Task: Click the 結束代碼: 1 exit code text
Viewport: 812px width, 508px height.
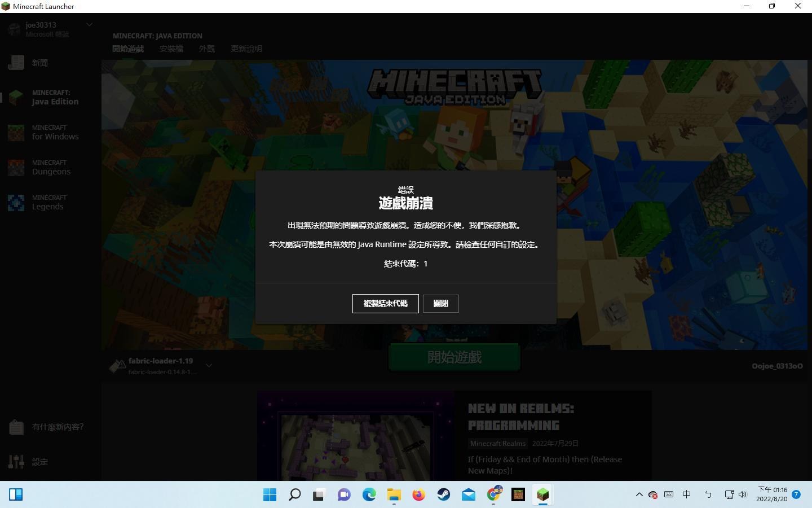Action: coord(406,264)
